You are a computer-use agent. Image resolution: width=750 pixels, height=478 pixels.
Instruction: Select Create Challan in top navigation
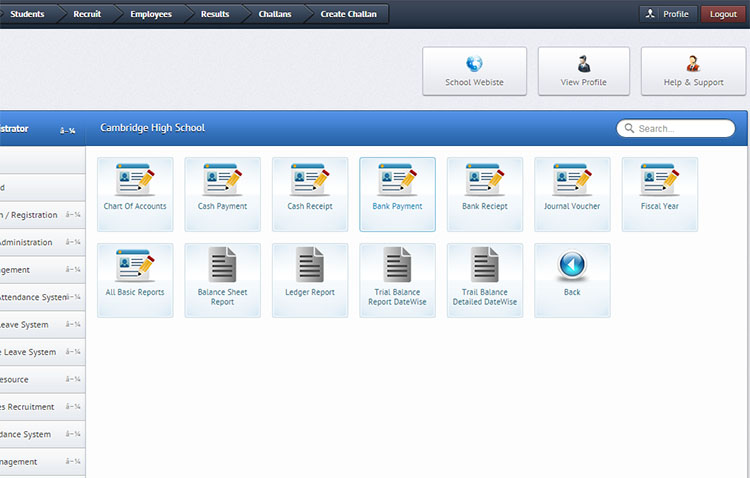tap(348, 14)
